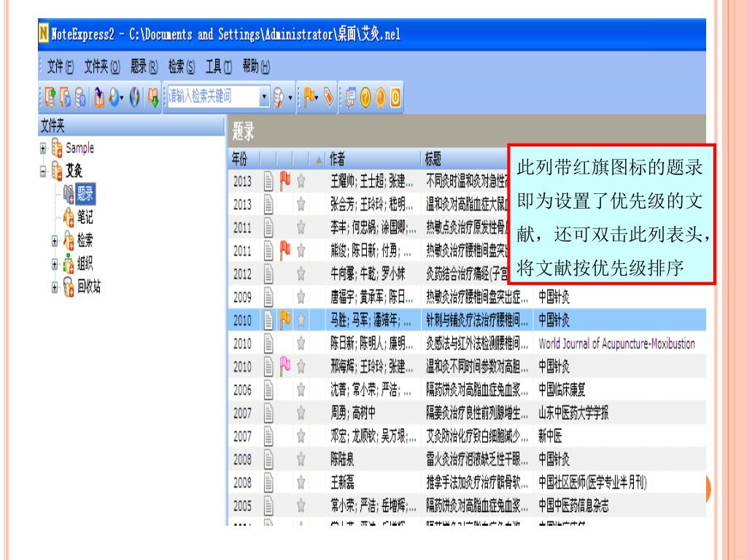Click red flag on 王耀帅 row
The image size is (747, 560).
point(285,181)
